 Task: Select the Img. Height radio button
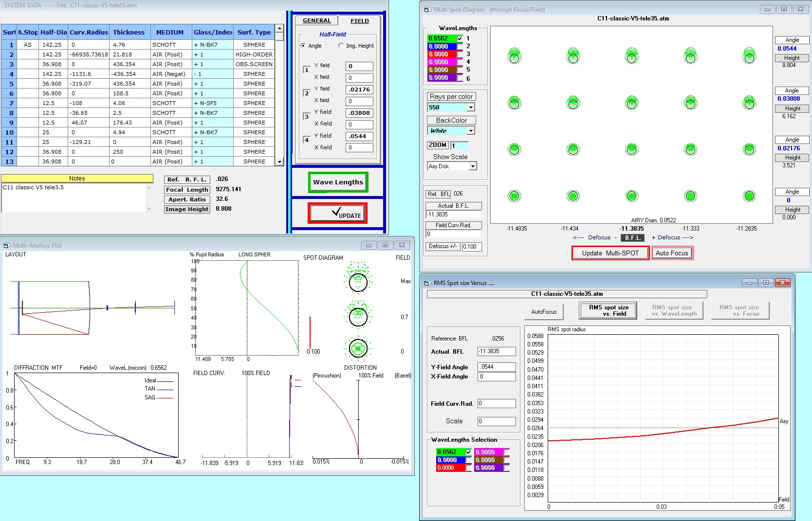pyautogui.click(x=341, y=46)
